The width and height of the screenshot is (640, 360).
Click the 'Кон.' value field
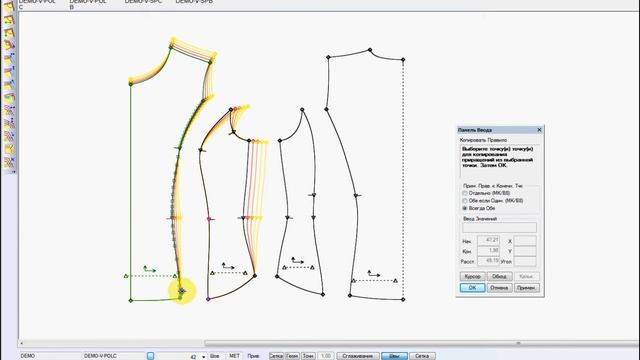click(x=488, y=251)
